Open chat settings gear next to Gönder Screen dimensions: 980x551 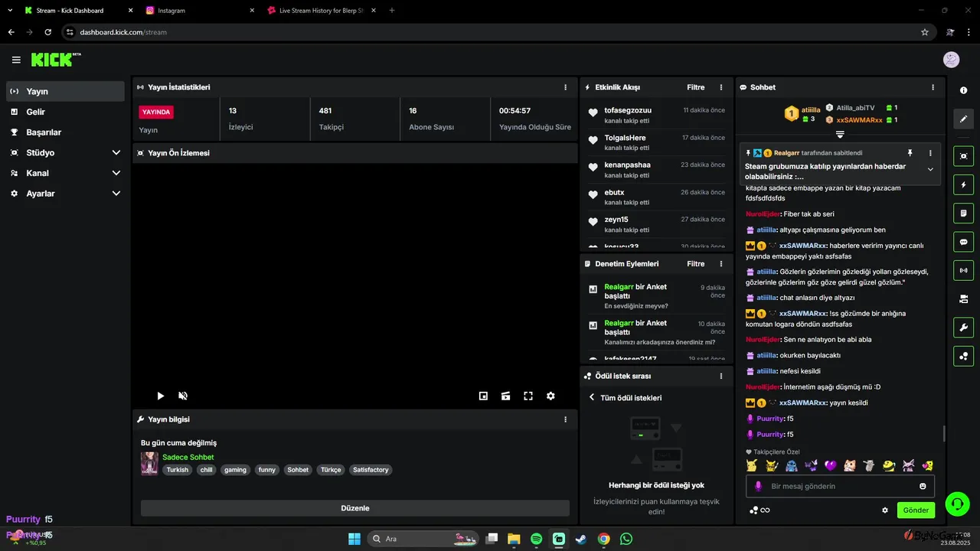click(885, 510)
